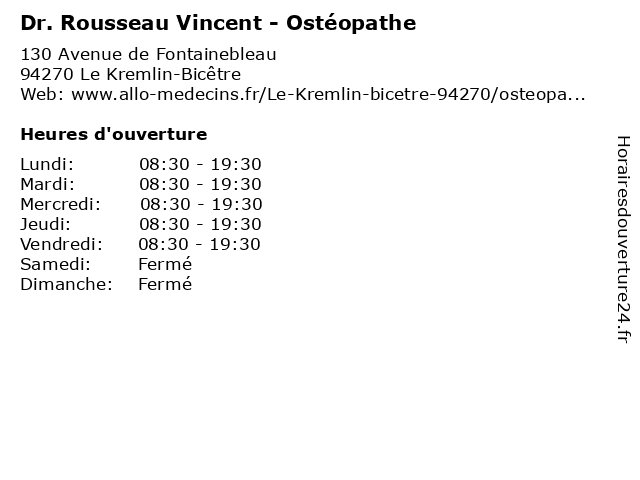640x480 pixels.
Task: Select the Mercredi day label
Action: 60,204
